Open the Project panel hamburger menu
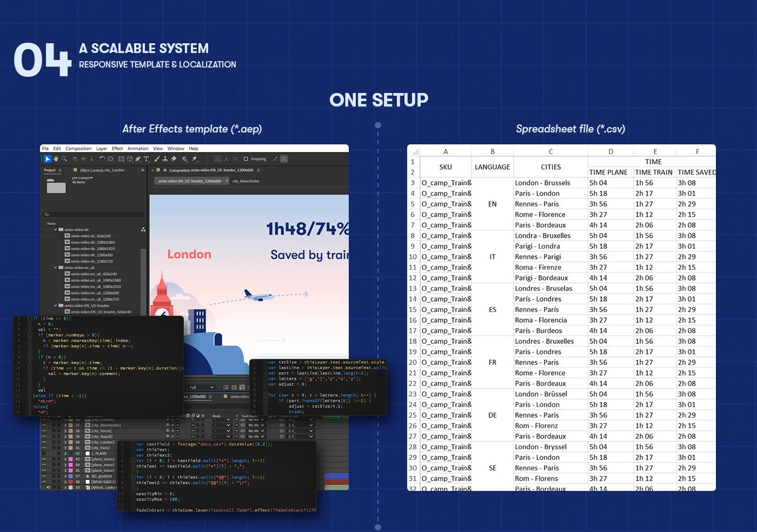 click(x=59, y=170)
